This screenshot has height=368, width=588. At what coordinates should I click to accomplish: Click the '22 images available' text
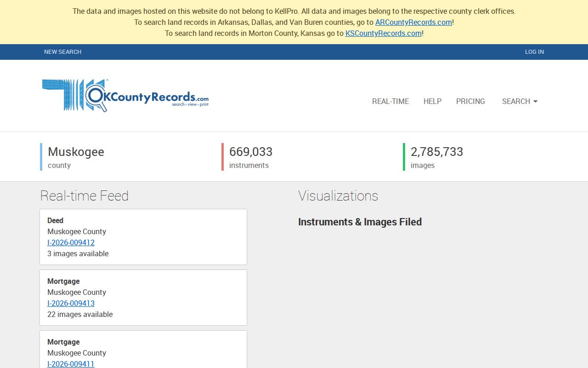(80, 314)
